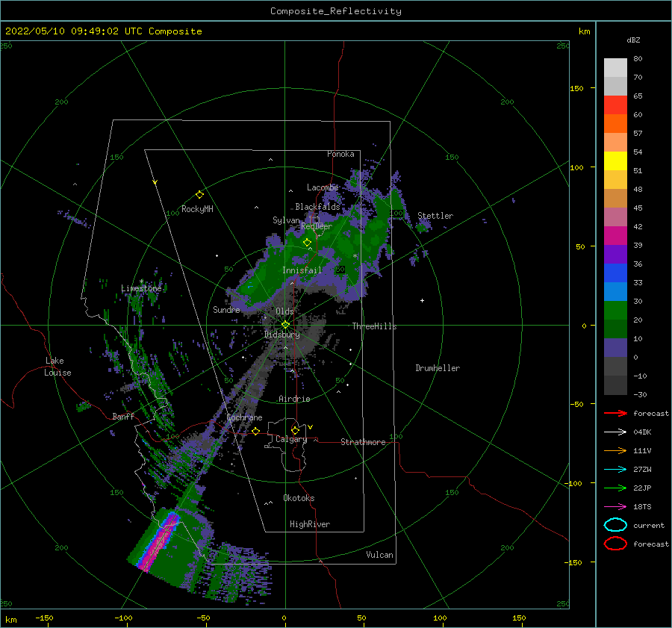The width and height of the screenshot is (672, 628).
Task: Select the magenta swatch above 39 dBZ
Action: click(615, 236)
